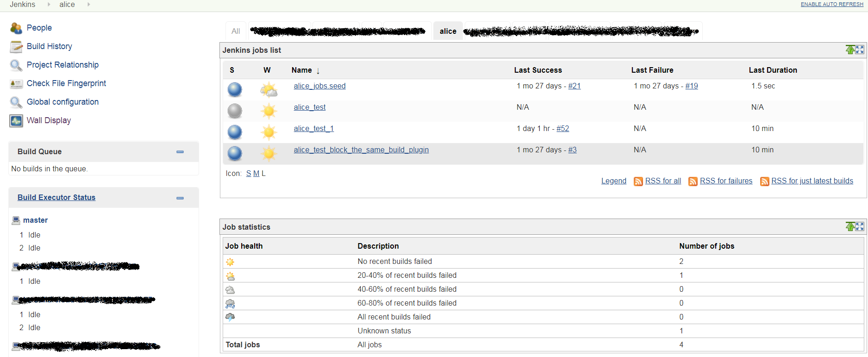Image resolution: width=868 pixels, height=357 pixels.
Task: Open the Wall Display link
Action: click(49, 120)
